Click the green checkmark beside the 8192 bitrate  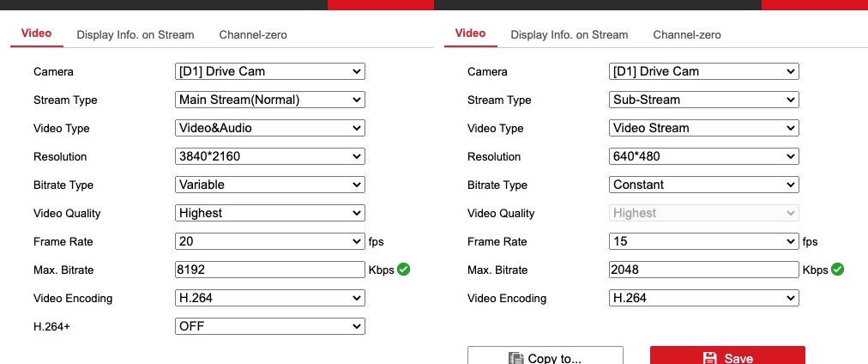(404, 270)
